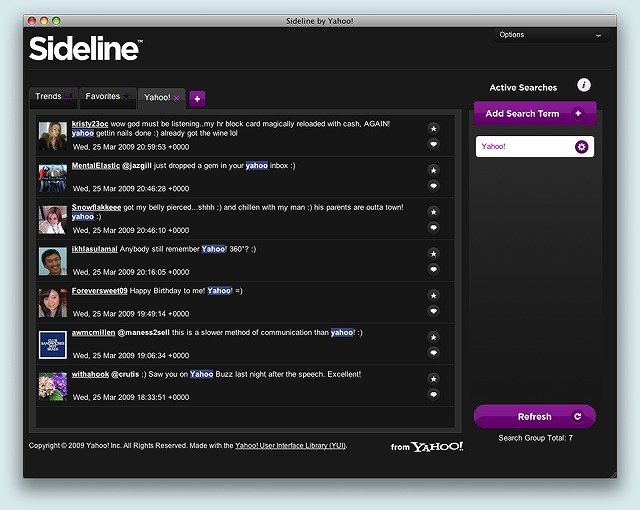This screenshot has height=510, width=640.
Task: Click awmcmillen blue avatar
Action: pos(53,345)
